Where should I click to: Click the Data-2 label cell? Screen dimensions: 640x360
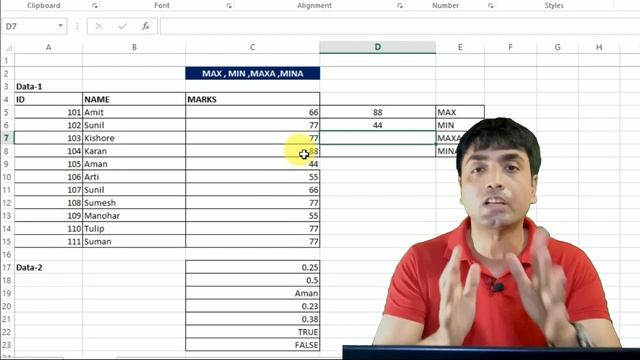(49, 268)
